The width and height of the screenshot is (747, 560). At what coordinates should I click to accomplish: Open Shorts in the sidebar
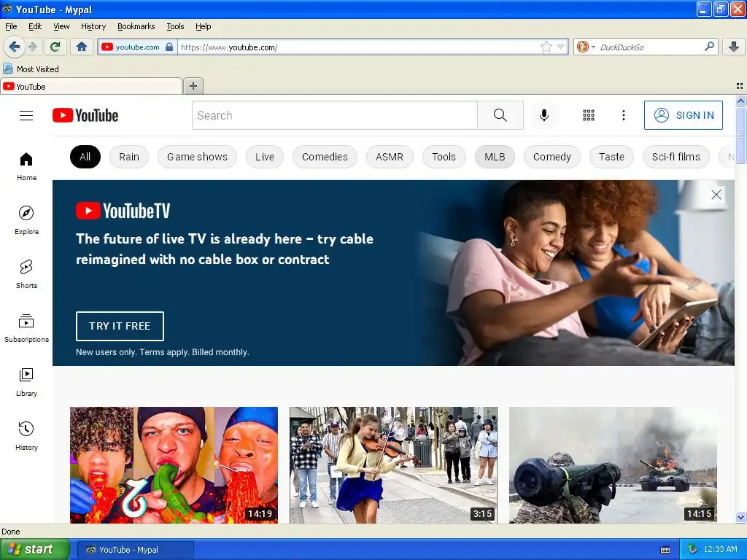pyautogui.click(x=26, y=274)
